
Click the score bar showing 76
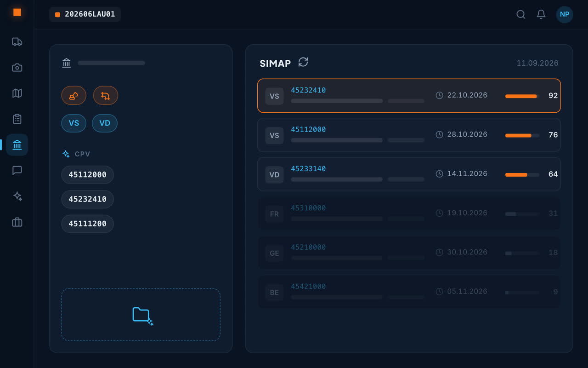coord(522,135)
